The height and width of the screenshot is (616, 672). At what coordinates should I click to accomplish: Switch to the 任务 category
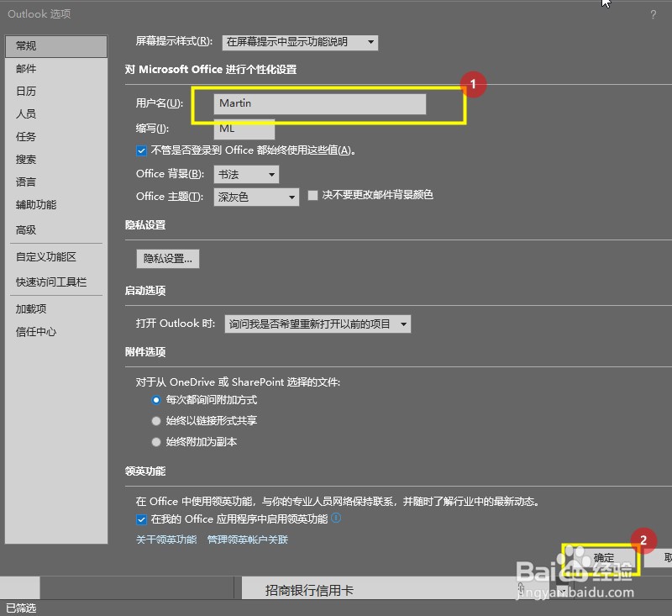(x=56, y=137)
